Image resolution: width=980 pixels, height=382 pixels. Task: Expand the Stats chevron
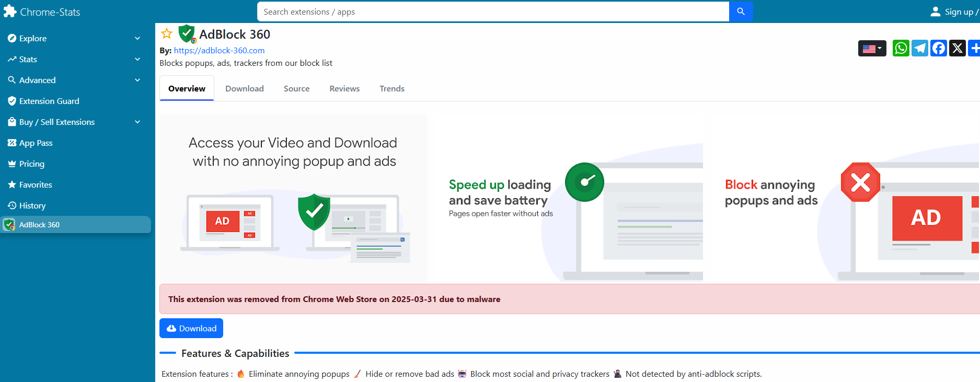coord(137,59)
